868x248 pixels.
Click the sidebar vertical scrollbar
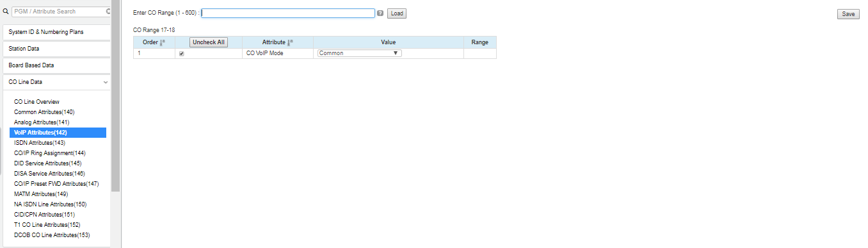(115, 96)
